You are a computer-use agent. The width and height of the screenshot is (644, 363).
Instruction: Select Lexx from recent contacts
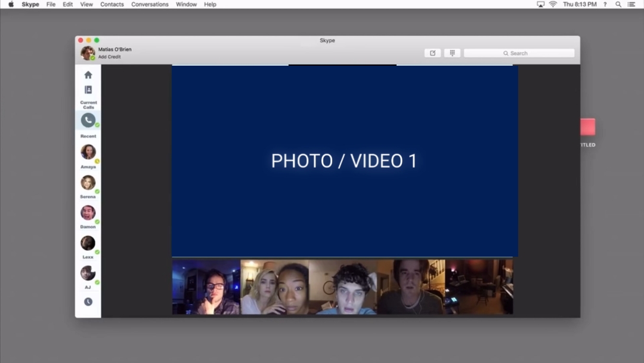pos(88,244)
